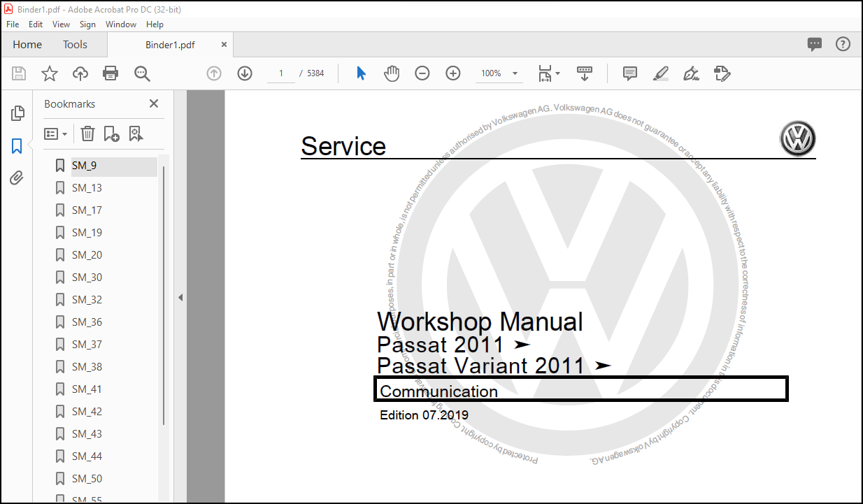Open the Help question mark icon
Screen dimensions: 863x504
point(843,45)
